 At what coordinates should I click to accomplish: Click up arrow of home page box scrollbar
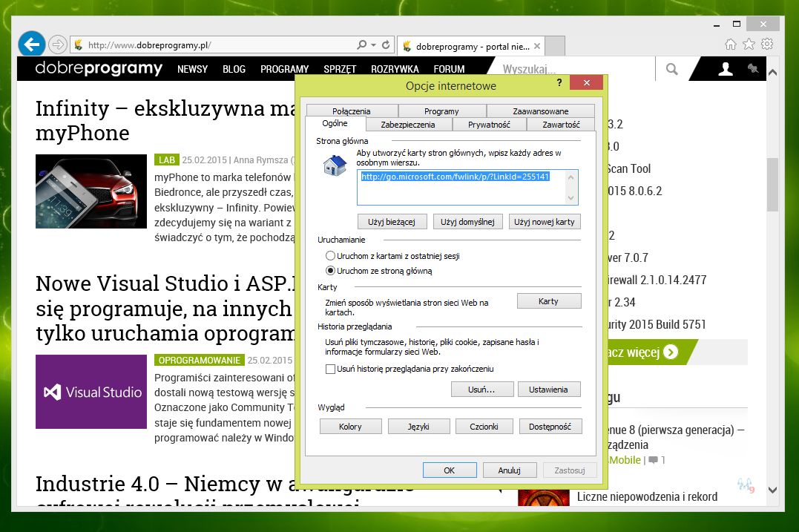pyautogui.click(x=571, y=177)
